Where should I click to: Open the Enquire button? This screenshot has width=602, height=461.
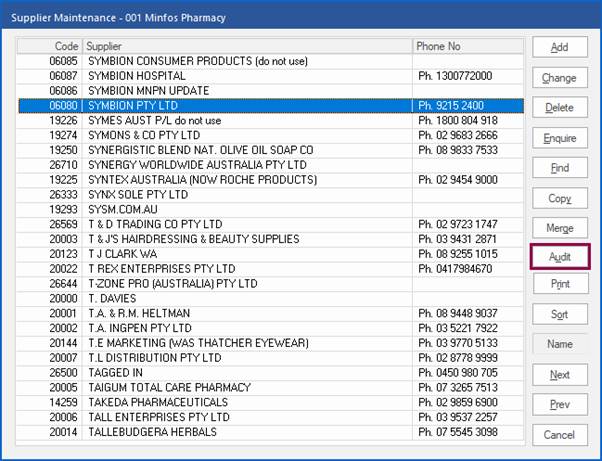click(x=560, y=138)
